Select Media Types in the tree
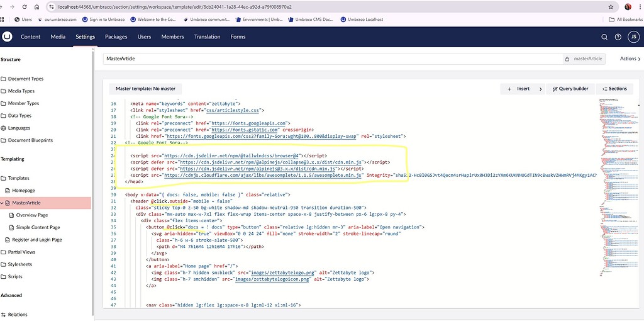This screenshot has height=321, width=644. pos(21,91)
